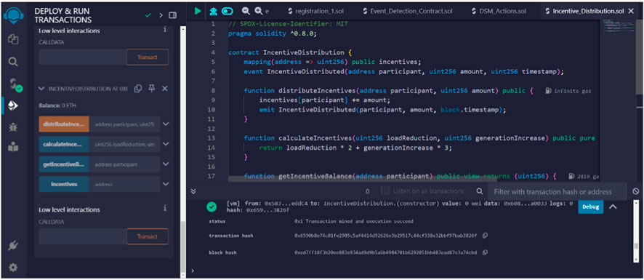The width and height of the screenshot is (644, 280).
Task: Click the panel layout toggle icon in header
Action: point(172,15)
